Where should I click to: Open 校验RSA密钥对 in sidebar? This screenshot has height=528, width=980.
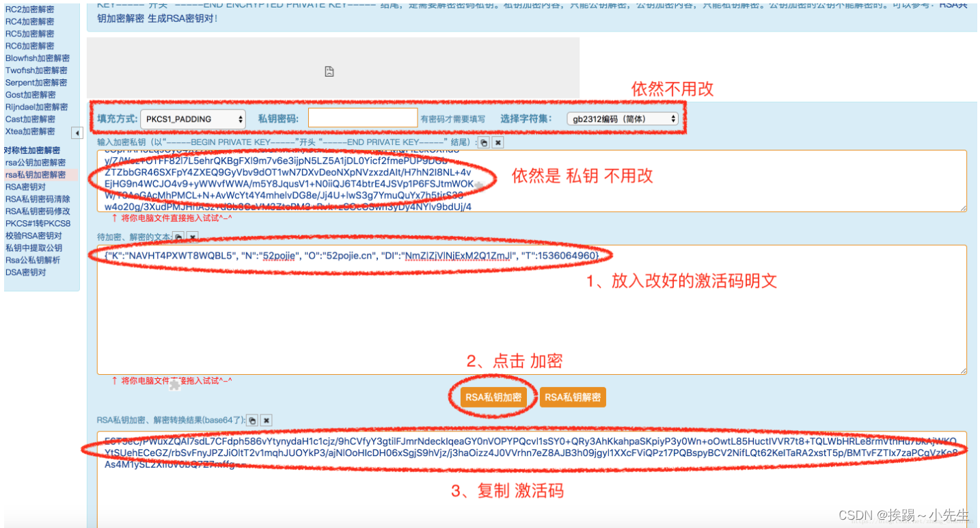(x=33, y=236)
